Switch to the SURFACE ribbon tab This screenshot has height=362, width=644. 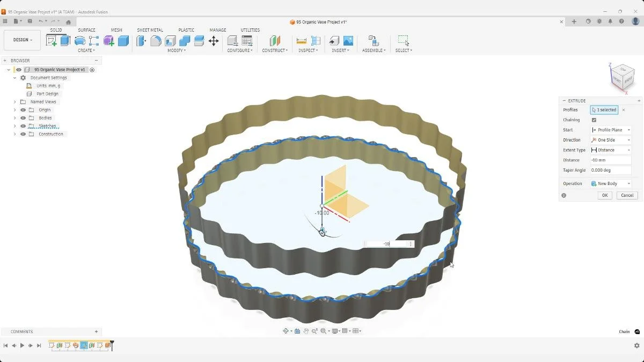coord(86,30)
